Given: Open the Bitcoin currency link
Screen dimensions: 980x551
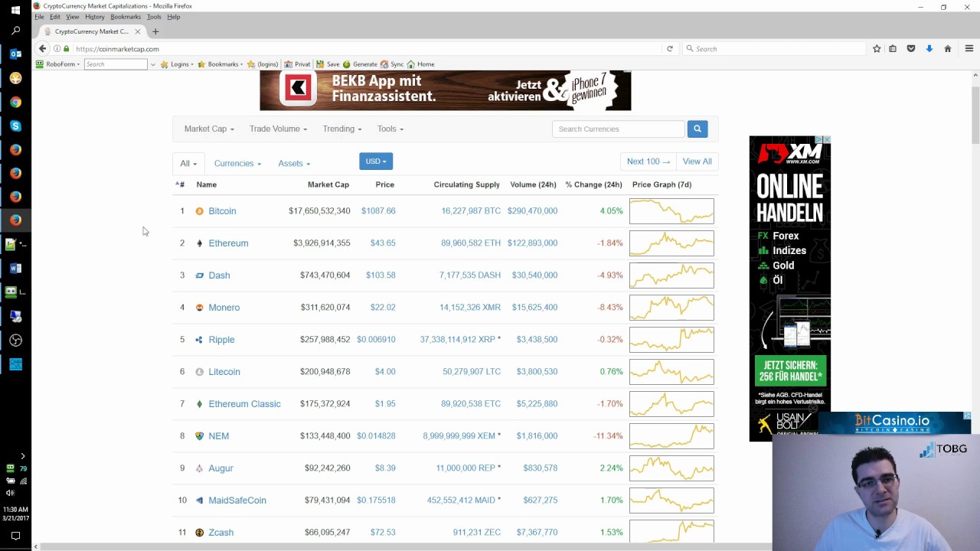Looking at the screenshot, I should [222, 211].
